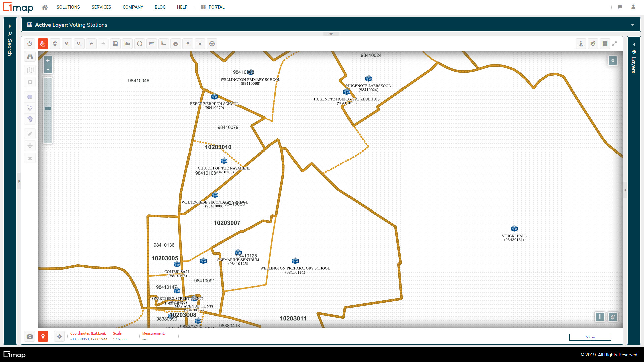This screenshot has height=362, width=644.
Task: Go to previous map extent arrow
Action: (x=91, y=44)
